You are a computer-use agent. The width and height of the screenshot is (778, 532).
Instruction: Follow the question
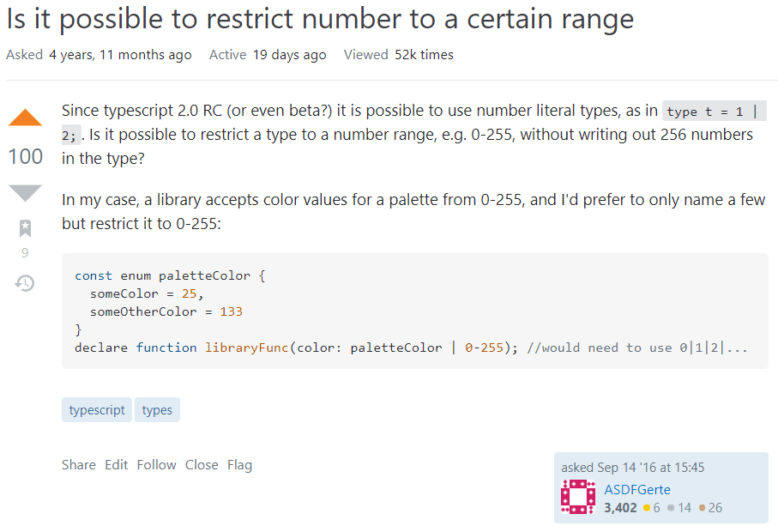[x=156, y=464]
